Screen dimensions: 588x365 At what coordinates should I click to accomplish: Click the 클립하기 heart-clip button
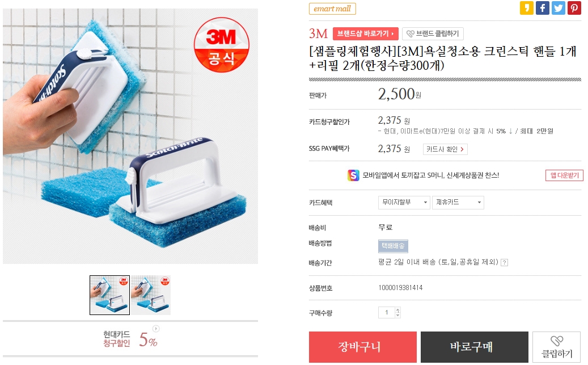point(556,347)
